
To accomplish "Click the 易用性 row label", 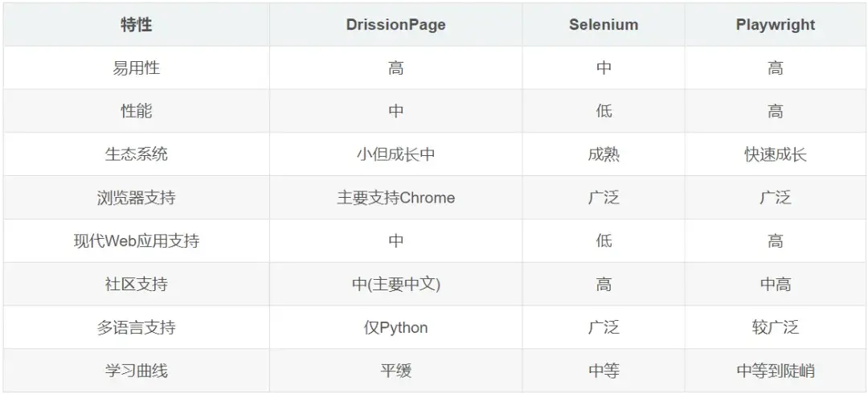I will click(136, 68).
